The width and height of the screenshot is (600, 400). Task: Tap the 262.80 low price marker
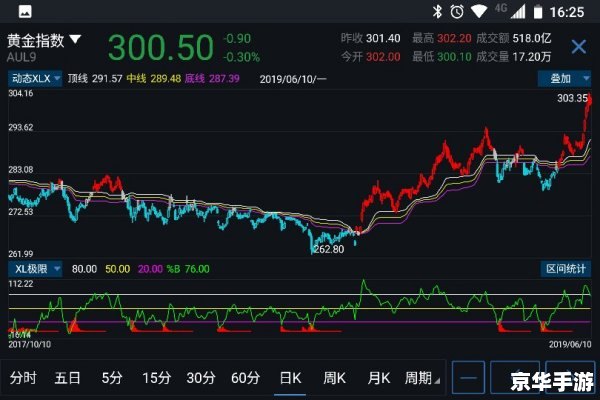tap(329, 250)
